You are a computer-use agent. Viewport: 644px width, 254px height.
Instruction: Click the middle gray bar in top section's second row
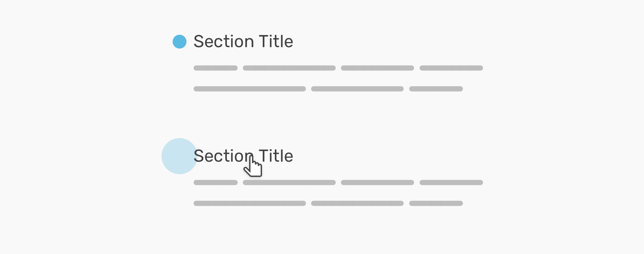[x=357, y=89]
